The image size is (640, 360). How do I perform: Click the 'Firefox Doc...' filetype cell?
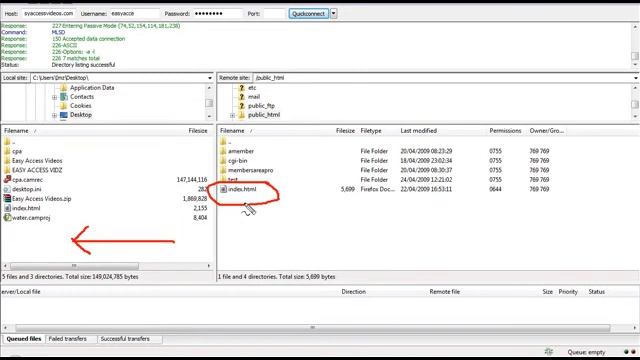coord(378,189)
